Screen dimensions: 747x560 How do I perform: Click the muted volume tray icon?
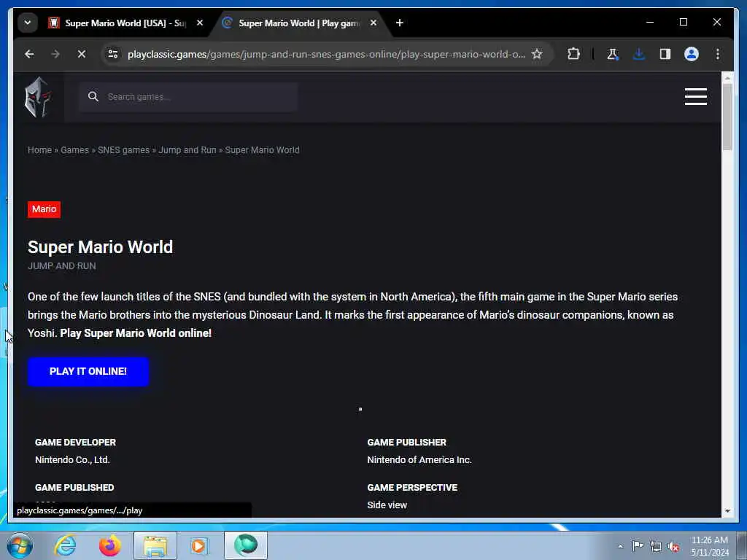673,547
